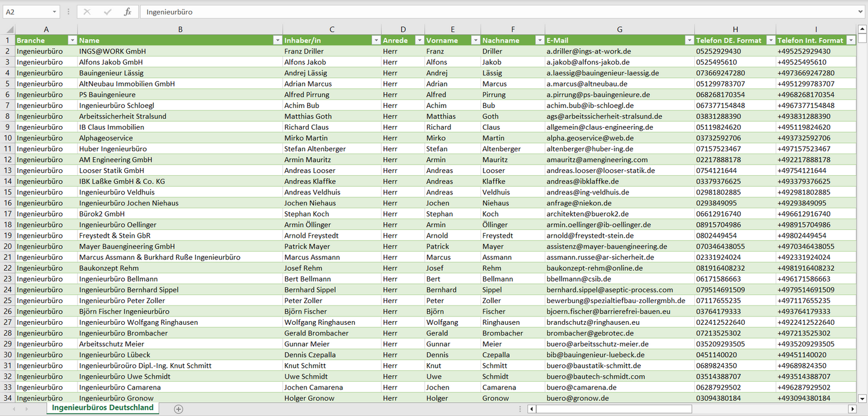Add a new sheet with the plus icon
The height and width of the screenshot is (416, 868).
coord(178,409)
